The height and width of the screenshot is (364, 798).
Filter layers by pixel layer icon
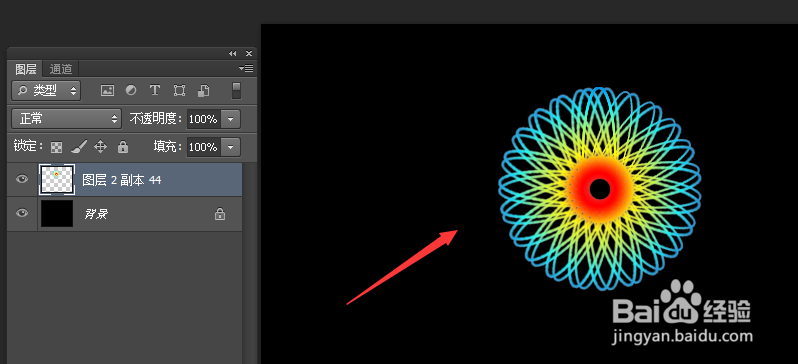(x=107, y=91)
